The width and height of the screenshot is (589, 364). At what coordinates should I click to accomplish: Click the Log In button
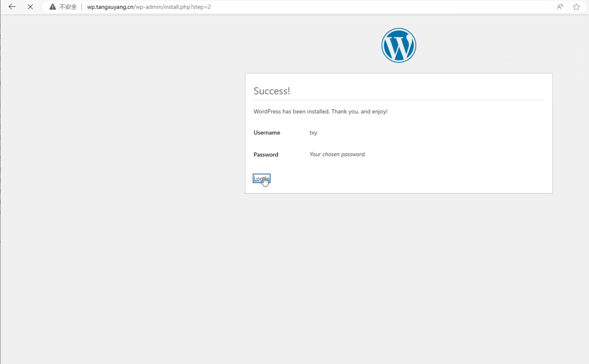[262, 179]
